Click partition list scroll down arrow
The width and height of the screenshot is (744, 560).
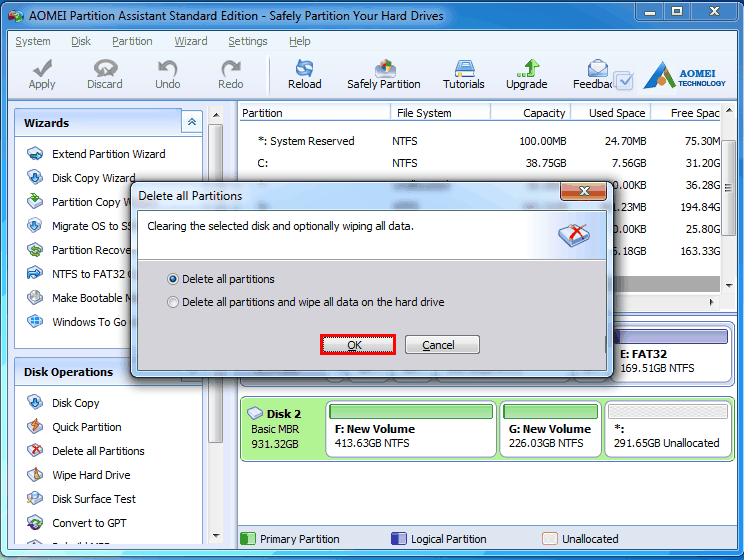point(729,285)
